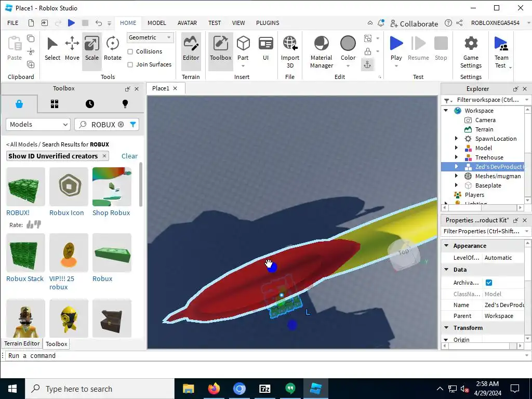The width and height of the screenshot is (532, 399).
Task: Open the Models category dropdown
Action: (38, 125)
